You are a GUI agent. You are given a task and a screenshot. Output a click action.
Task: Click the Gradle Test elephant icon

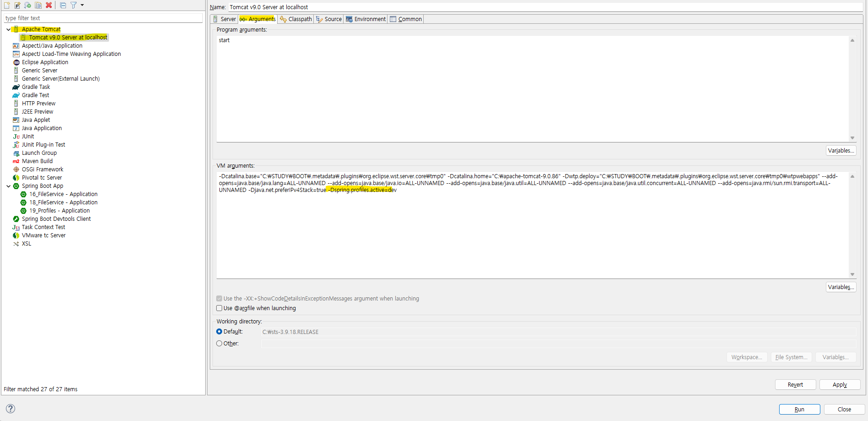(x=16, y=95)
